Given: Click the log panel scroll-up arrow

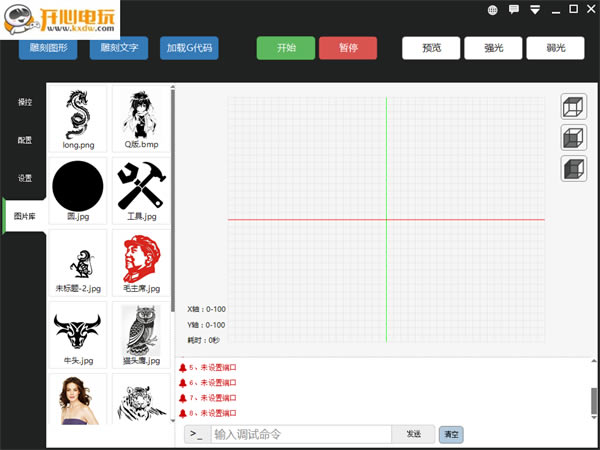Looking at the screenshot, I should pyautogui.click(x=594, y=360).
